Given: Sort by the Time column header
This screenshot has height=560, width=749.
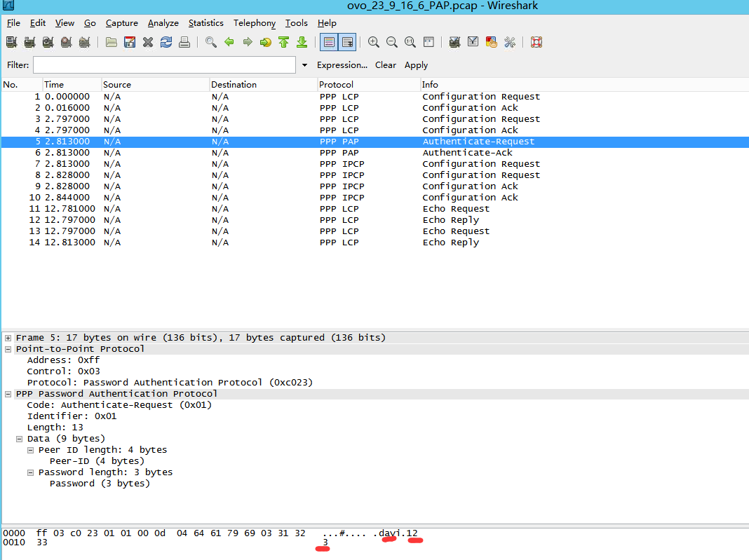Looking at the screenshot, I should coord(72,85).
